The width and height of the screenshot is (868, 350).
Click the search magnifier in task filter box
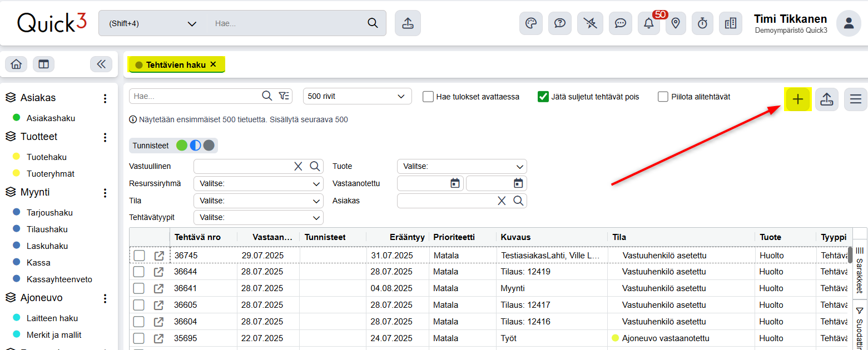267,96
